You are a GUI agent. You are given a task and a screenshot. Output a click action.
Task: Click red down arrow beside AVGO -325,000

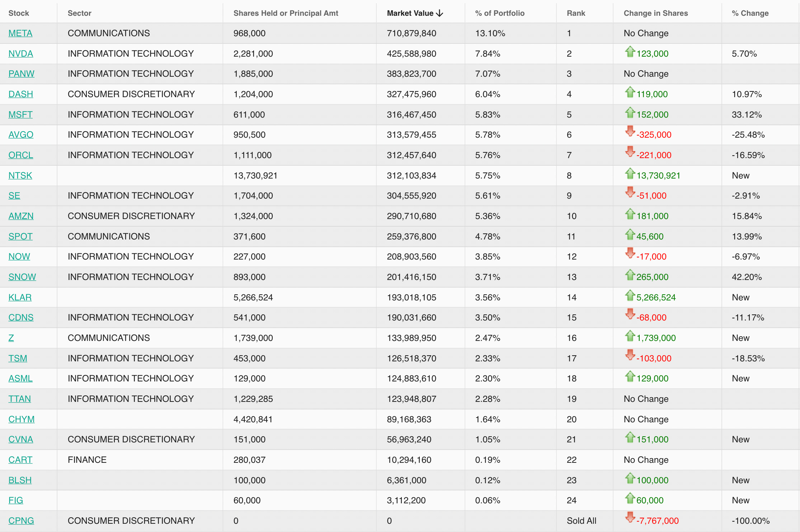[630, 131]
